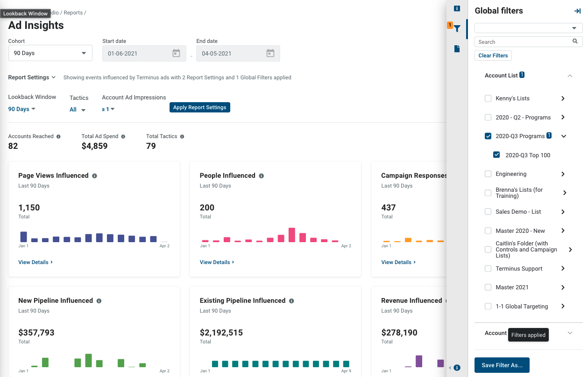View Details for Page Views Influenced
Screen dimensions: 588x377
[x=35, y=262]
